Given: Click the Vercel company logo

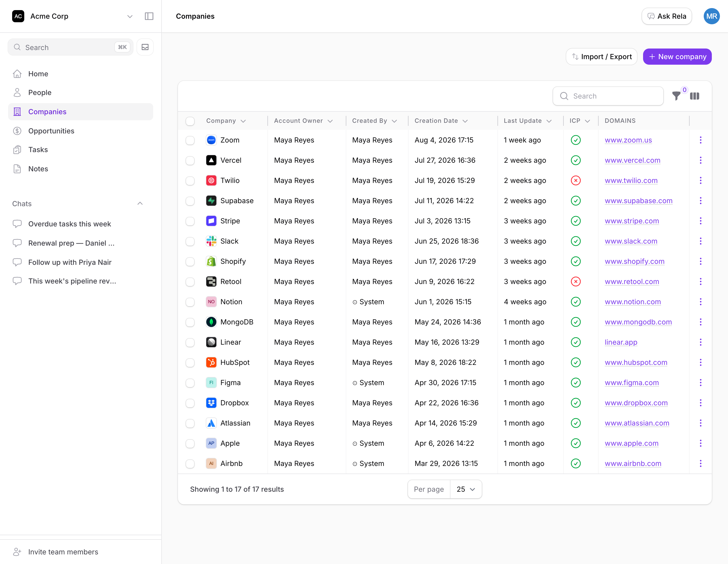Looking at the screenshot, I should coord(211,160).
